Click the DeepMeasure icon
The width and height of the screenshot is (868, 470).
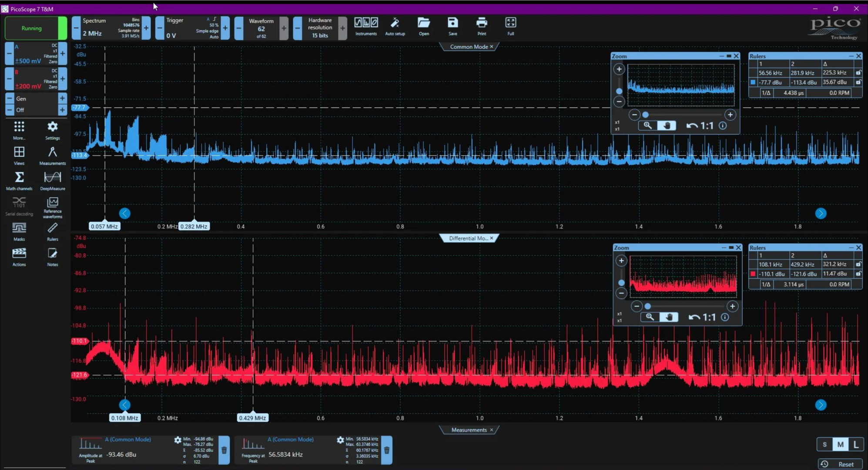click(52, 179)
